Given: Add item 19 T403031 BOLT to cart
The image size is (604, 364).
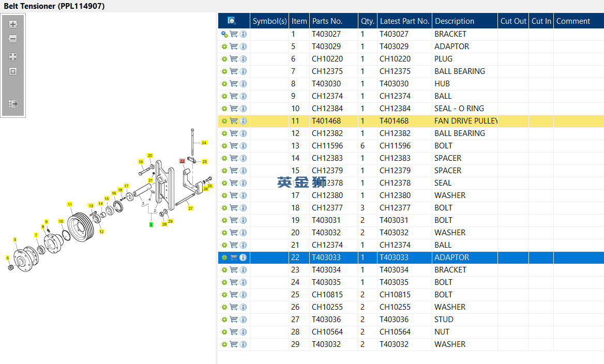Looking at the screenshot, I should 234,220.
